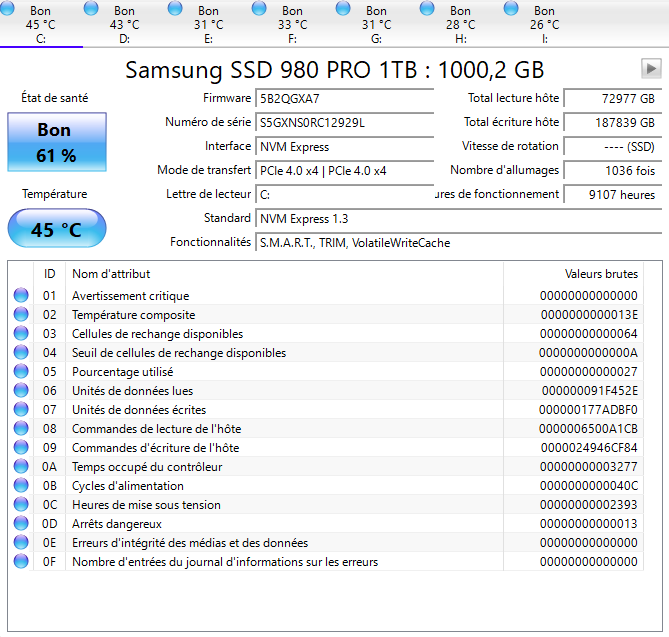Click raw value 0000000000064
669x637 pixels.
[589, 334]
